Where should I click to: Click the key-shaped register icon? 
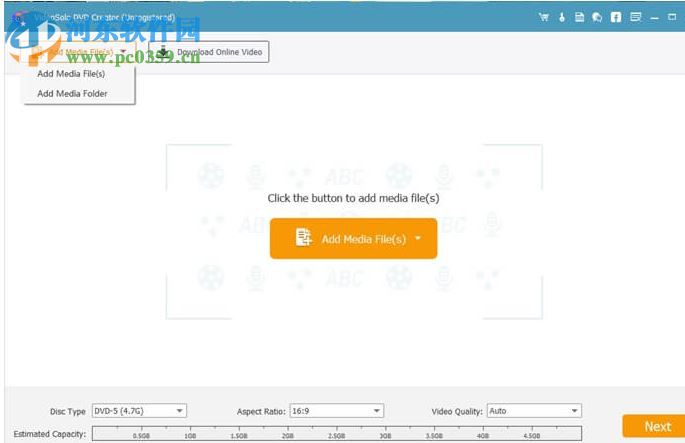(562, 17)
